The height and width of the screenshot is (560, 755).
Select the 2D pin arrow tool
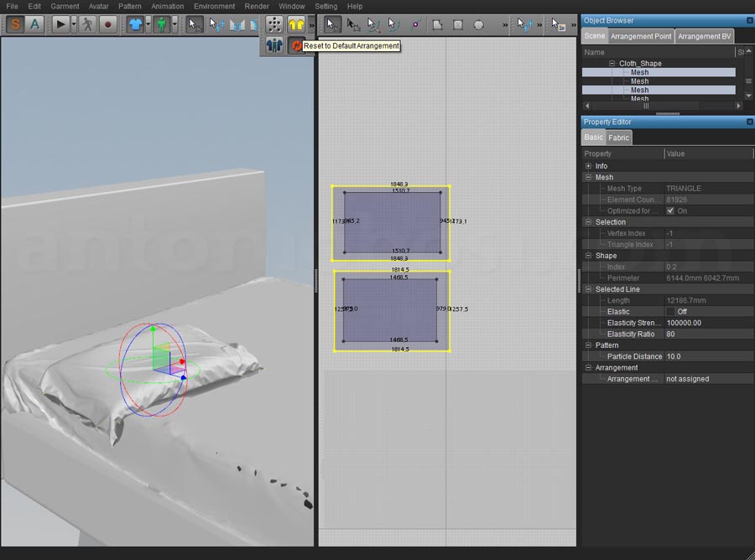pyautogui.click(x=523, y=24)
